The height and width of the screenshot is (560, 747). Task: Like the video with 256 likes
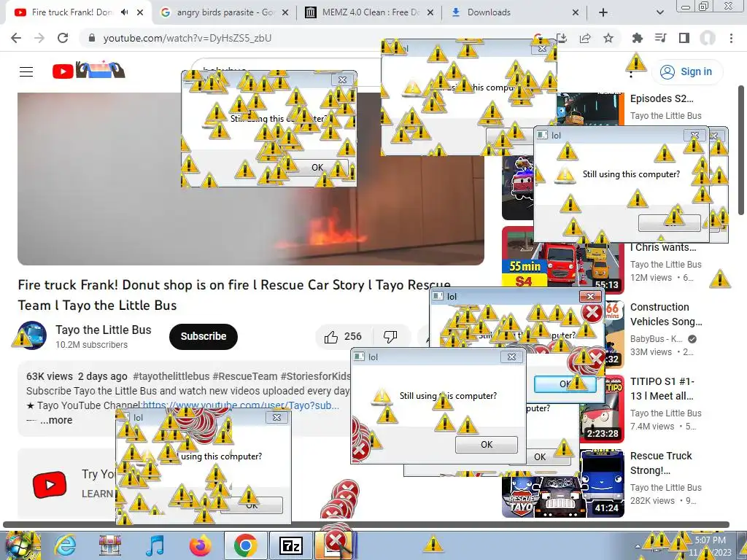[344, 337]
